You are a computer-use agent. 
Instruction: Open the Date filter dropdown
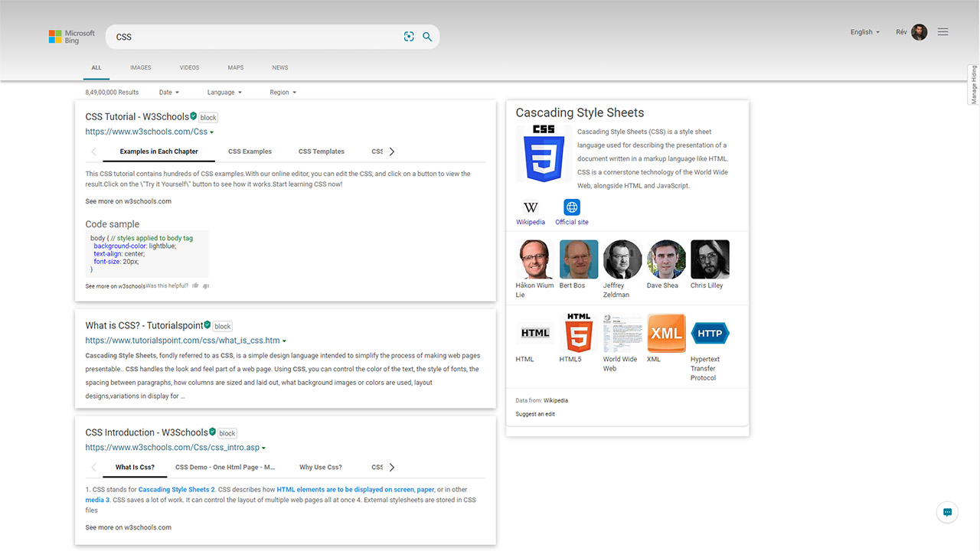point(168,92)
